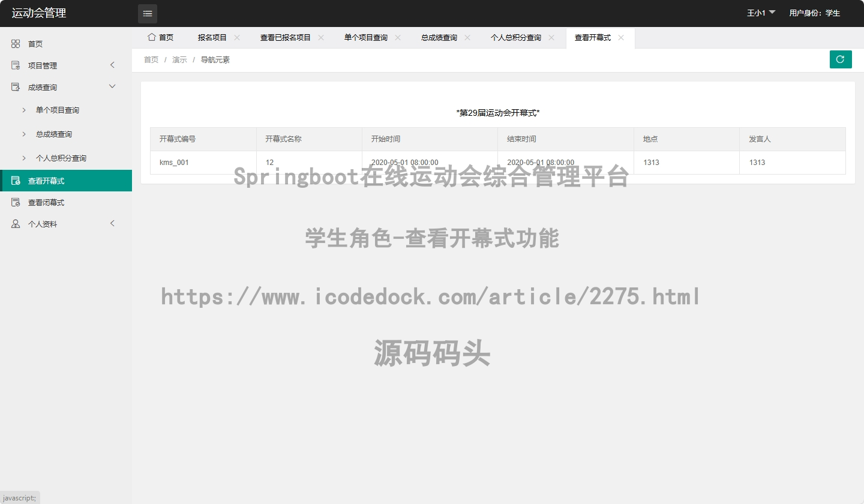Click the 演示 breadcrumb link
Screen dimensions: 864x504
click(179, 60)
